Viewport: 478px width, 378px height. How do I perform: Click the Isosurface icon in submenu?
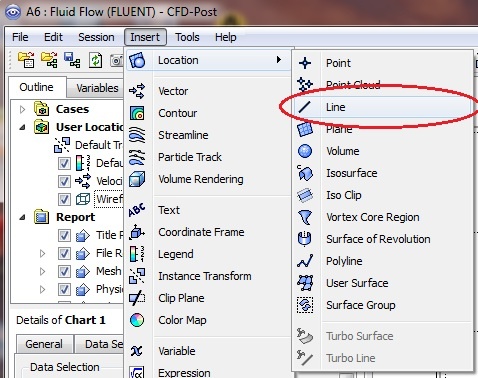(x=305, y=173)
